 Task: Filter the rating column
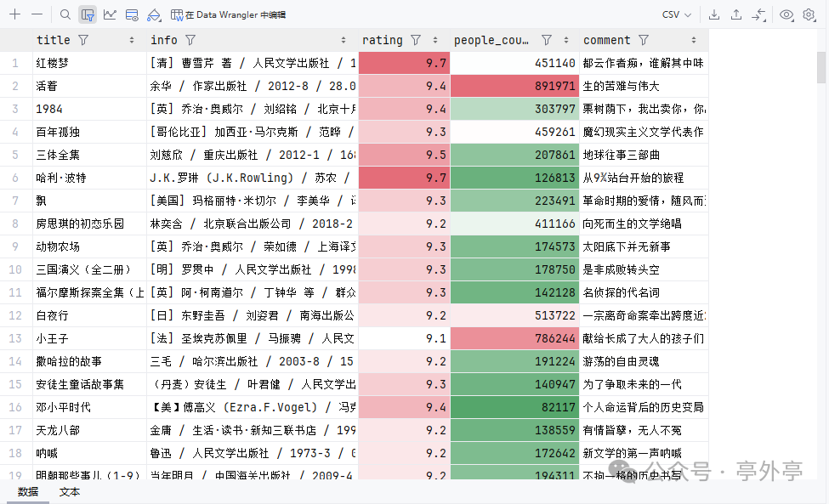click(x=416, y=40)
